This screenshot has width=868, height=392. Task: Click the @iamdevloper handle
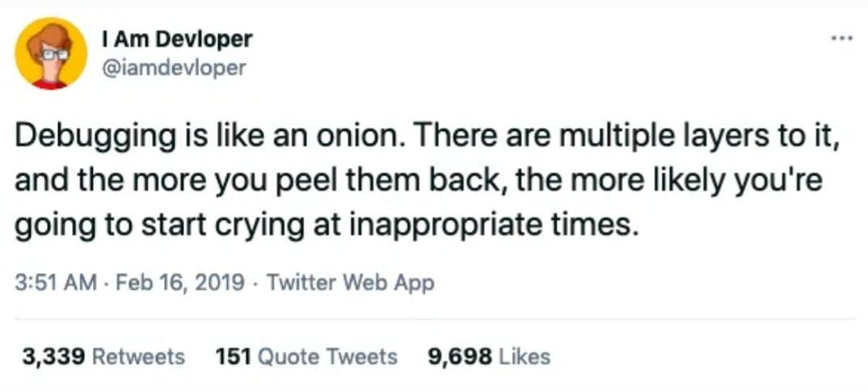click(175, 67)
